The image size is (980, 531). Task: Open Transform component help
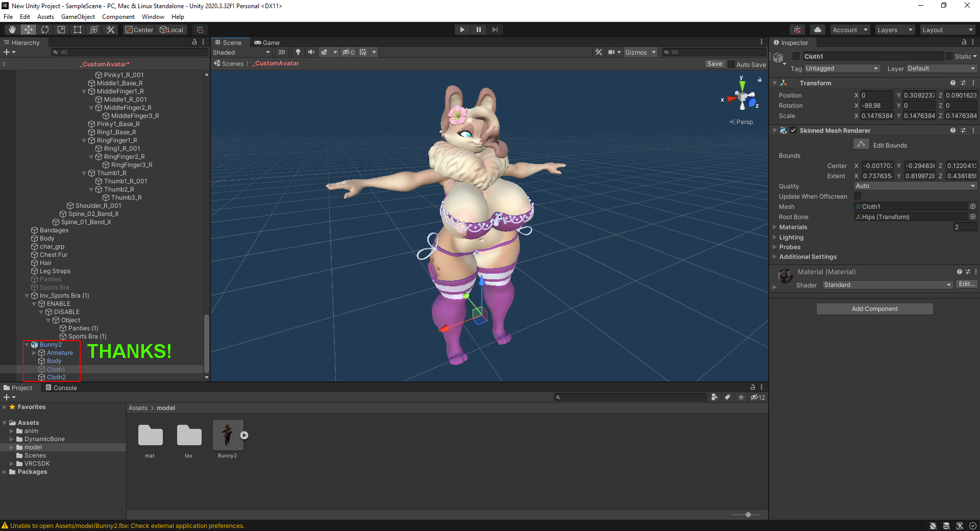952,83
